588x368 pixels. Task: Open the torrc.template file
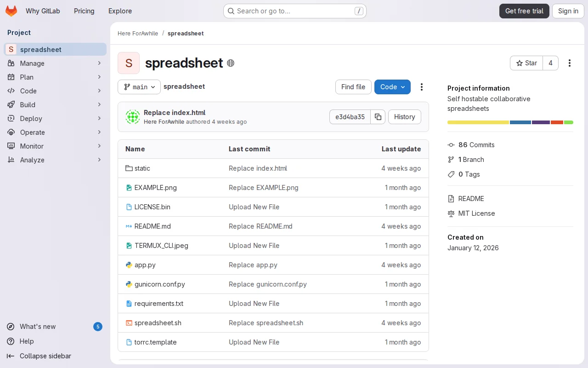[156, 342]
